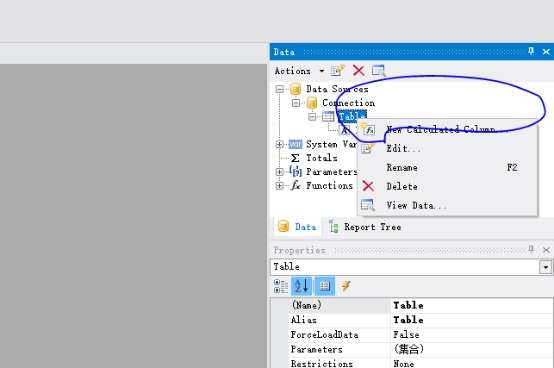Click the edit data source toolbar icon
The image size is (554, 368).
click(337, 71)
